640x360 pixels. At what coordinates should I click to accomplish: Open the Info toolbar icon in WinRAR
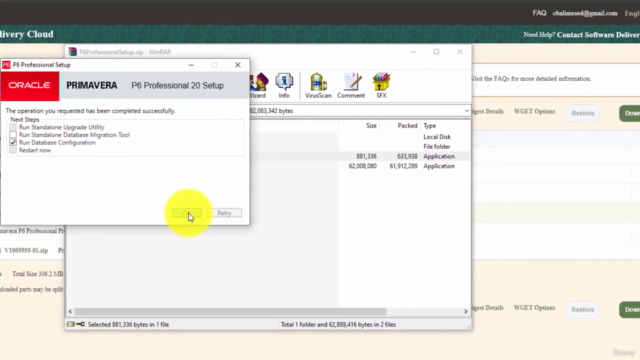[284, 85]
